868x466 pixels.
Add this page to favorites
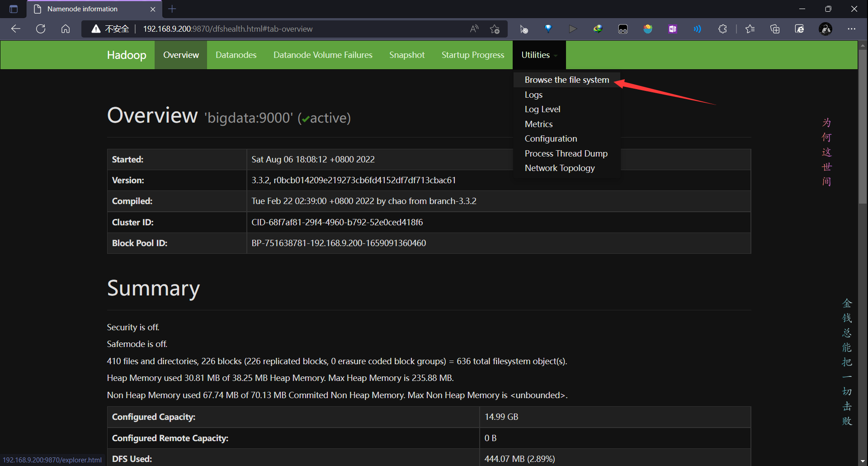click(x=495, y=29)
